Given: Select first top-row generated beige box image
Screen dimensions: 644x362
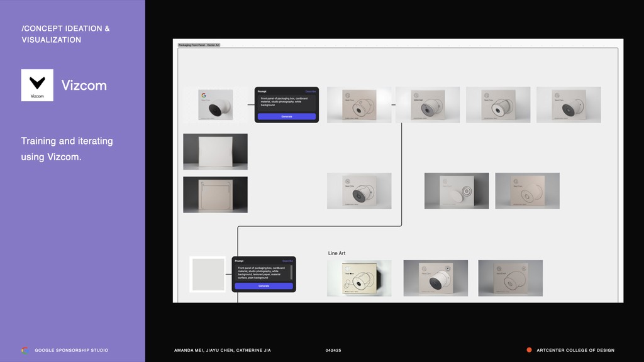Looking at the screenshot, I should pyautogui.click(x=359, y=105).
